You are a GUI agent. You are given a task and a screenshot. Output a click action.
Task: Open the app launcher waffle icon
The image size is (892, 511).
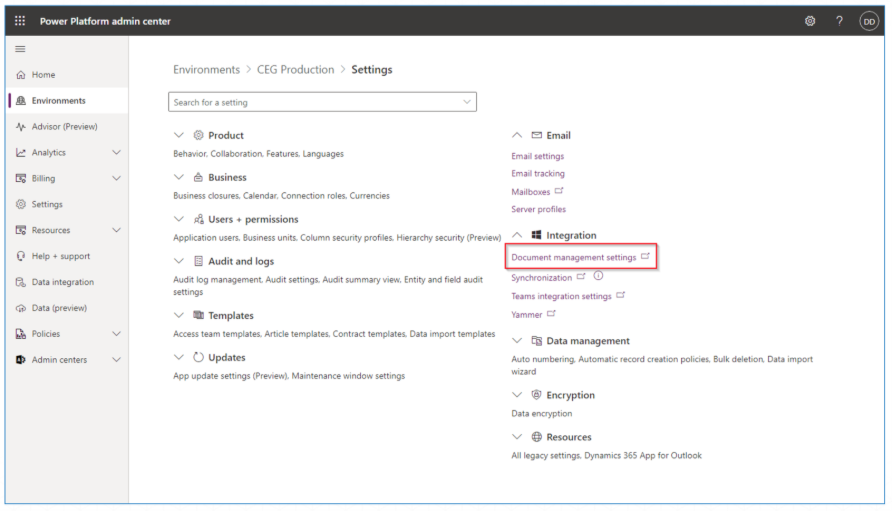pyautogui.click(x=21, y=21)
